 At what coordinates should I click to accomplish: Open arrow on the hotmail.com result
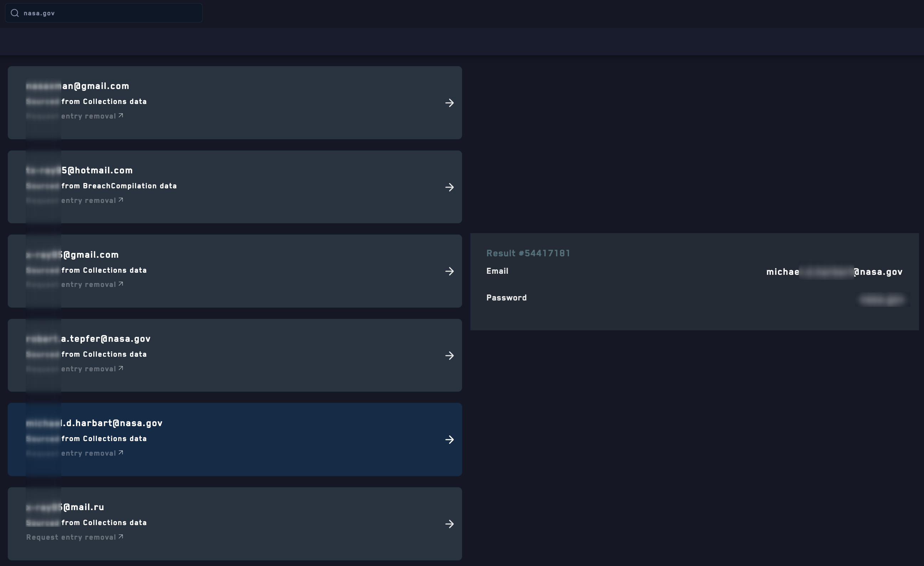pos(449,187)
